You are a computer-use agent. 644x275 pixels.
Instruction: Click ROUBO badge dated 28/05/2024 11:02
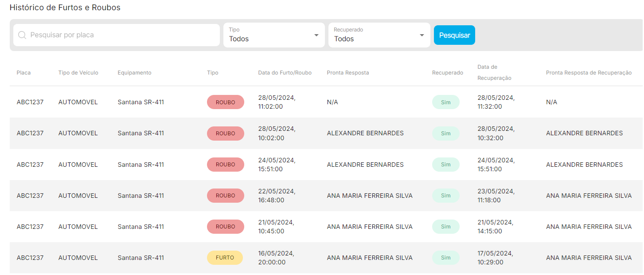click(x=226, y=102)
